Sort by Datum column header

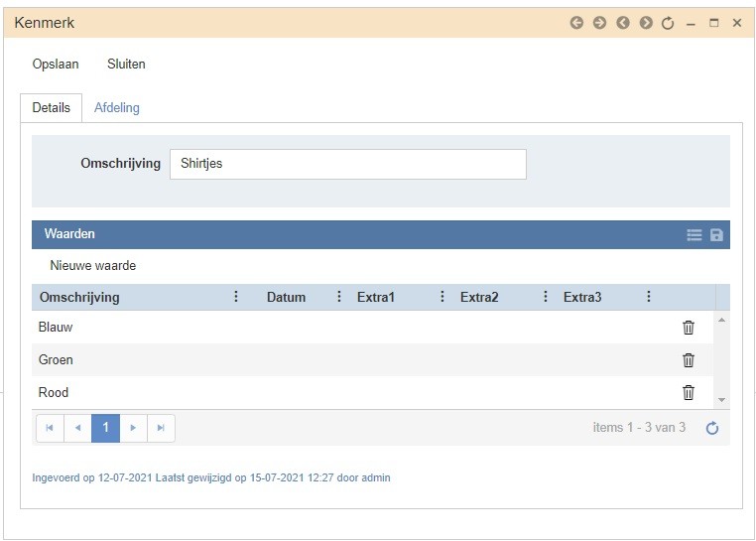coord(287,297)
